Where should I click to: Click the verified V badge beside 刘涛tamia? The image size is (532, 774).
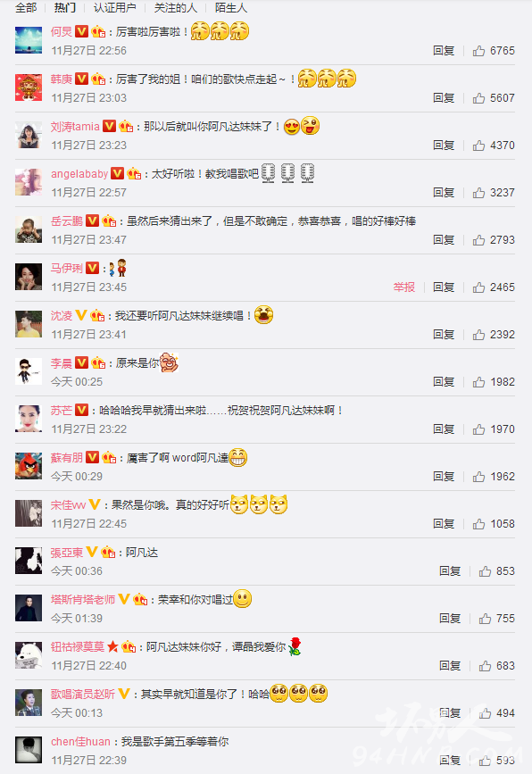click(109, 127)
